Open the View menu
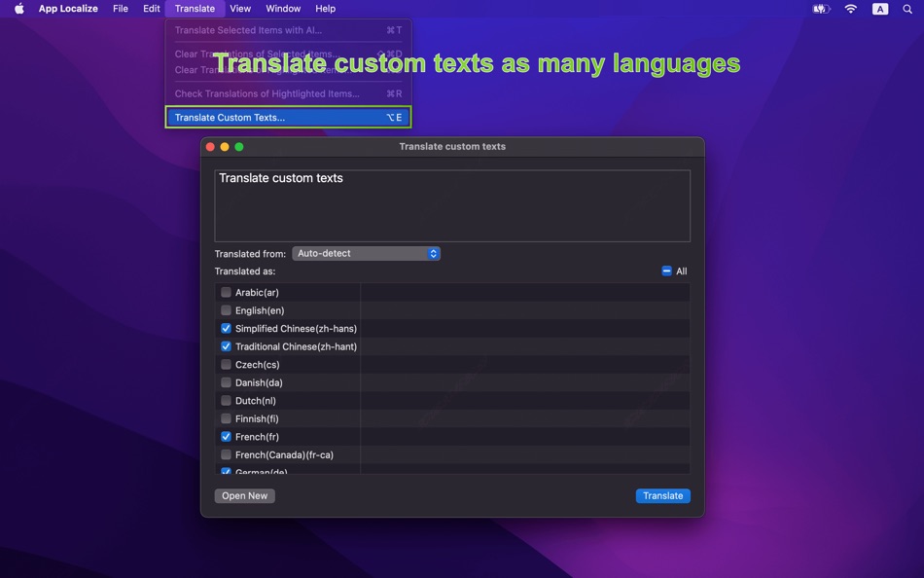Viewport: 924px width, 578px height. 240,8
